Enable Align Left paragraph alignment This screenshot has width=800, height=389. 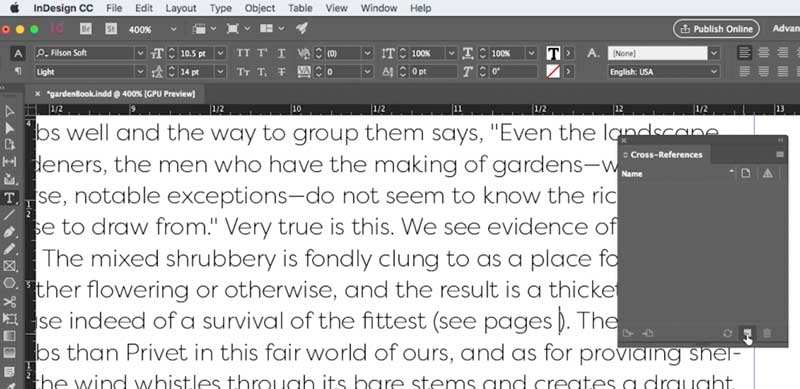pyautogui.click(x=745, y=53)
